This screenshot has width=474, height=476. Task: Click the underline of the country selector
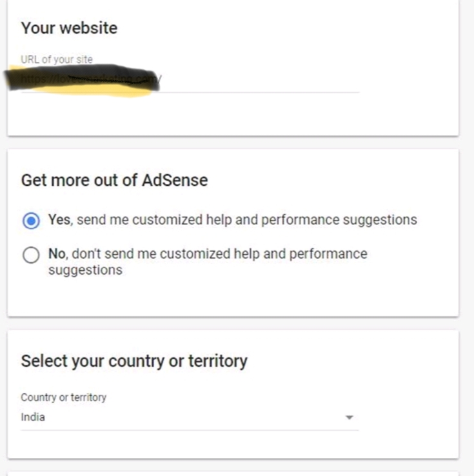pos(190,430)
